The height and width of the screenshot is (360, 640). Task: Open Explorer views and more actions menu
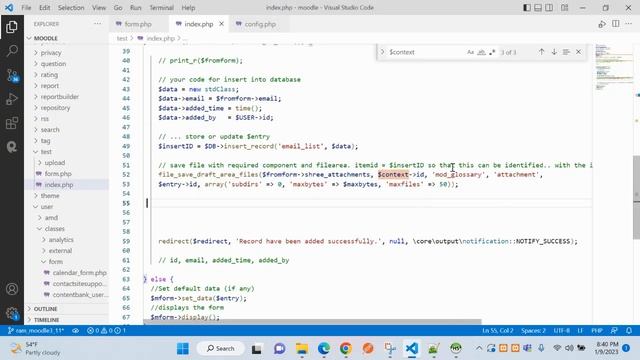(x=97, y=24)
